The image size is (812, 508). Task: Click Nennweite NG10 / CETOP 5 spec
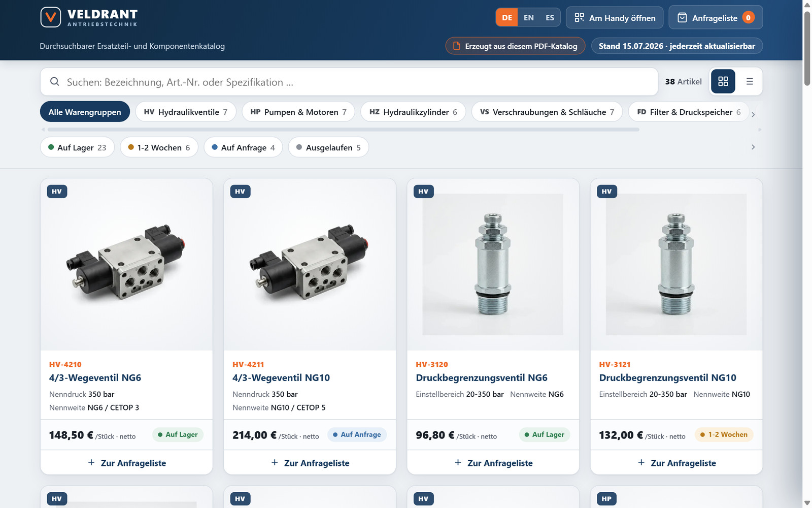coord(279,407)
